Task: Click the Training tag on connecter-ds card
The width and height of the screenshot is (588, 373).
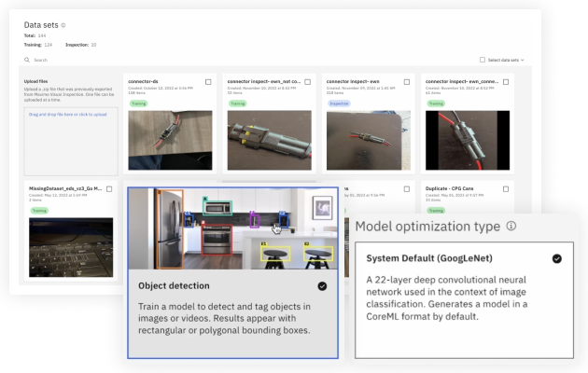Action: point(139,104)
